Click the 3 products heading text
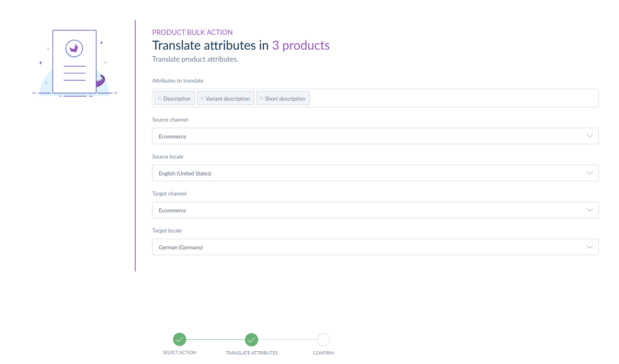The height and width of the screenshot is (364, 619). [x=301, y=45]
